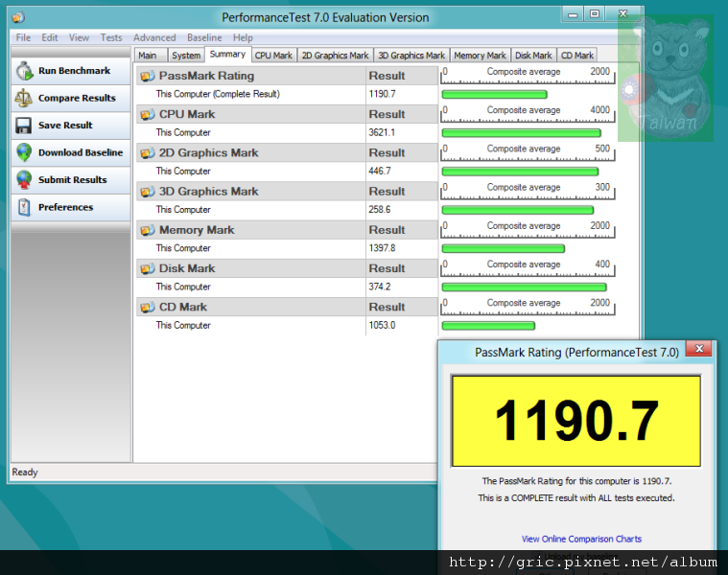Click the CD Mark row icon

[148, 307]
